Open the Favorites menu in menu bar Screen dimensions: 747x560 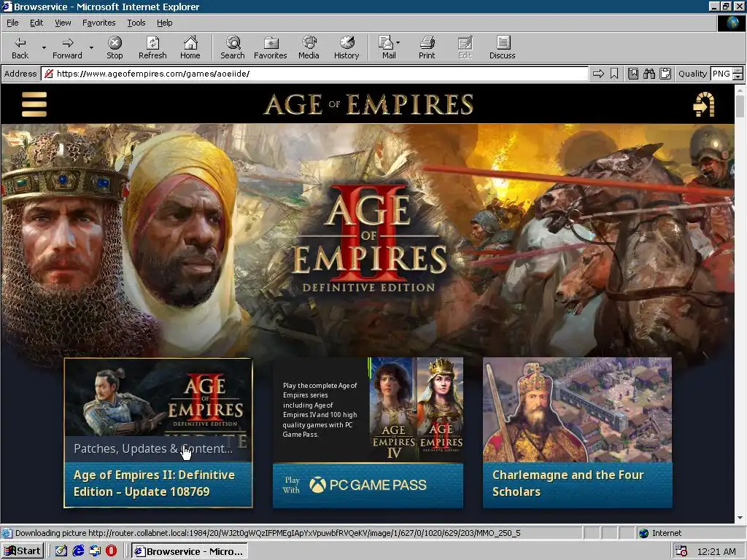tap(98, 23)
